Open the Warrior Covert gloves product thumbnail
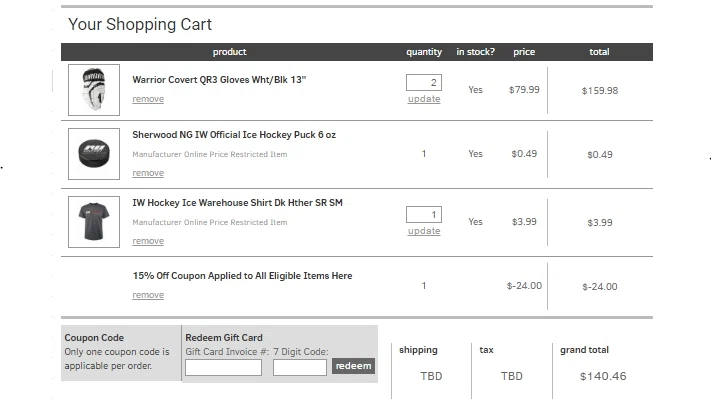711x403 pixels. point(94,90)
